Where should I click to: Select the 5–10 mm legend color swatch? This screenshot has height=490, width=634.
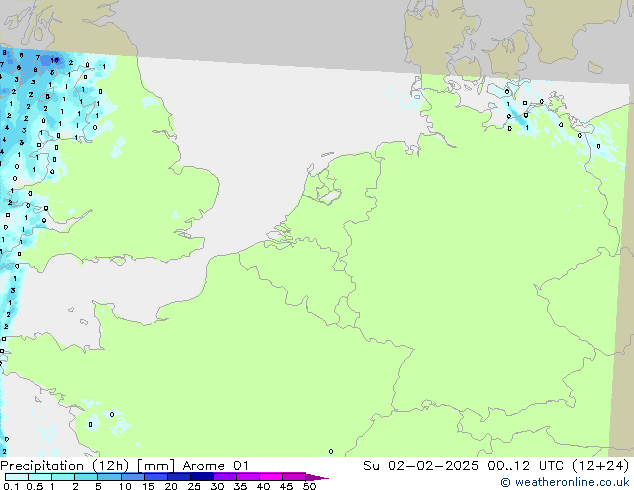(109, 477)
